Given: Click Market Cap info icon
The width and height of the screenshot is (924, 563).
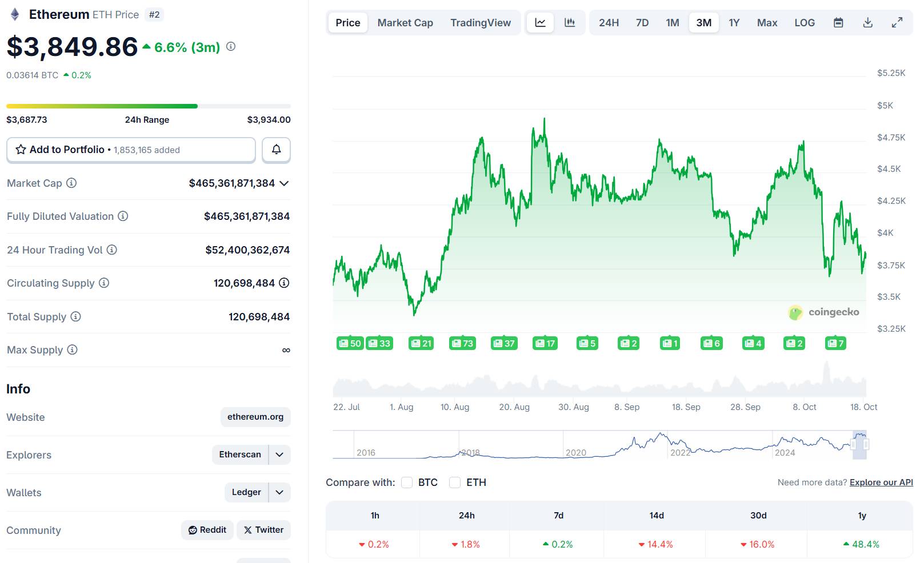Looking at the screenshot, I should pyautogui.click(x=71, y=183).
